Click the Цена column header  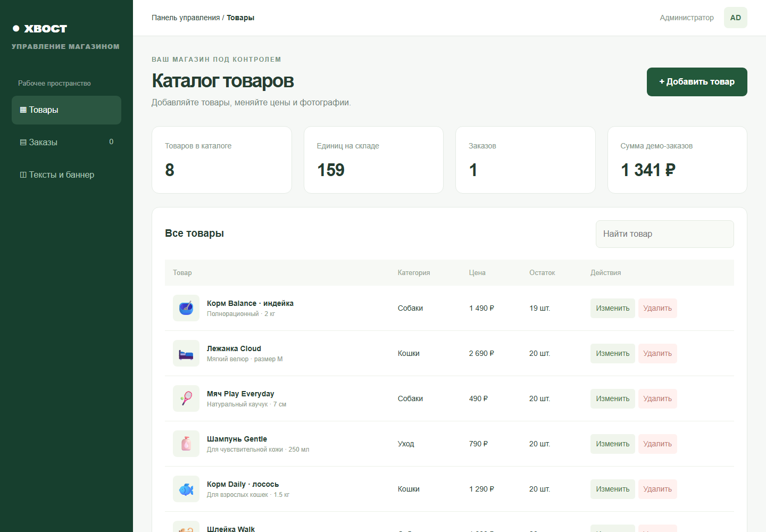click(x=477, y=273)
